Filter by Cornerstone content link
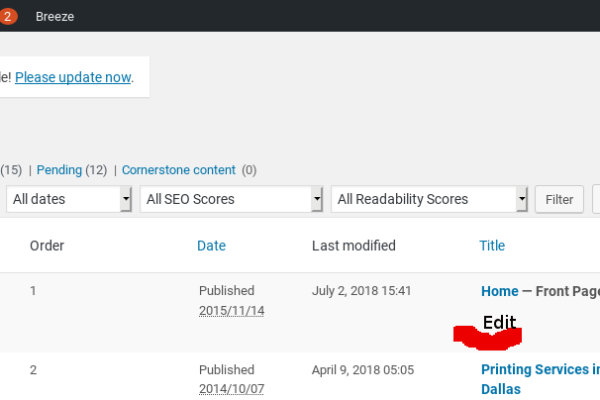This screenshot has height=400, width=600. tap(178, 170)
